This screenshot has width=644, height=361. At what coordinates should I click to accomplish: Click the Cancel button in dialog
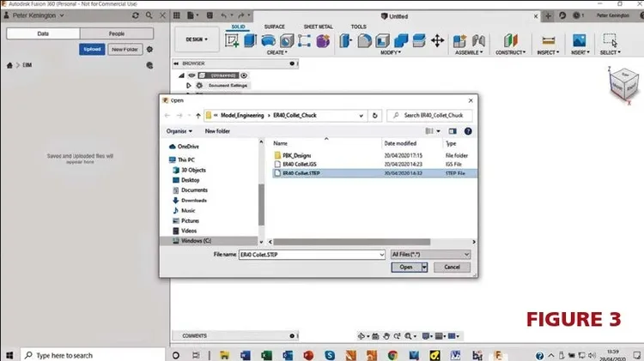(452, 267)
